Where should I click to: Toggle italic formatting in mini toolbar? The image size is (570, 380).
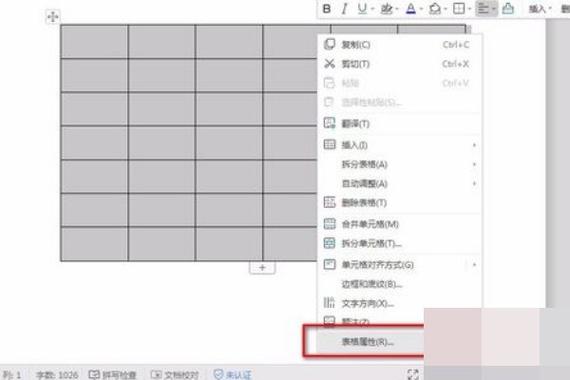[x=344, y=9]
